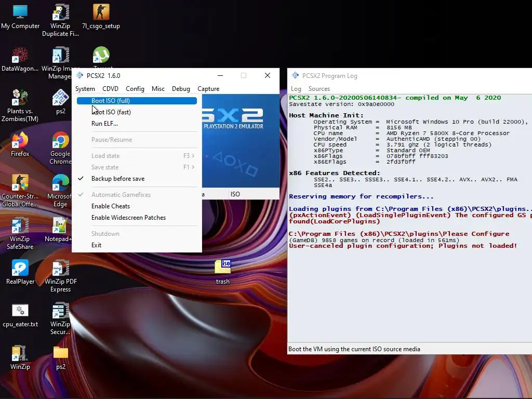Open the WinZip desktop shortcut
This screenshot has height=399, width=532.
click(x=20, y=357)
